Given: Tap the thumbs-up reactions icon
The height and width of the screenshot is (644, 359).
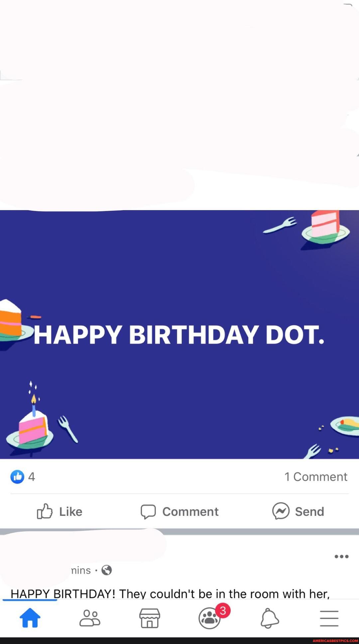Looking at the screenshot, I should (x=17, y=477).
